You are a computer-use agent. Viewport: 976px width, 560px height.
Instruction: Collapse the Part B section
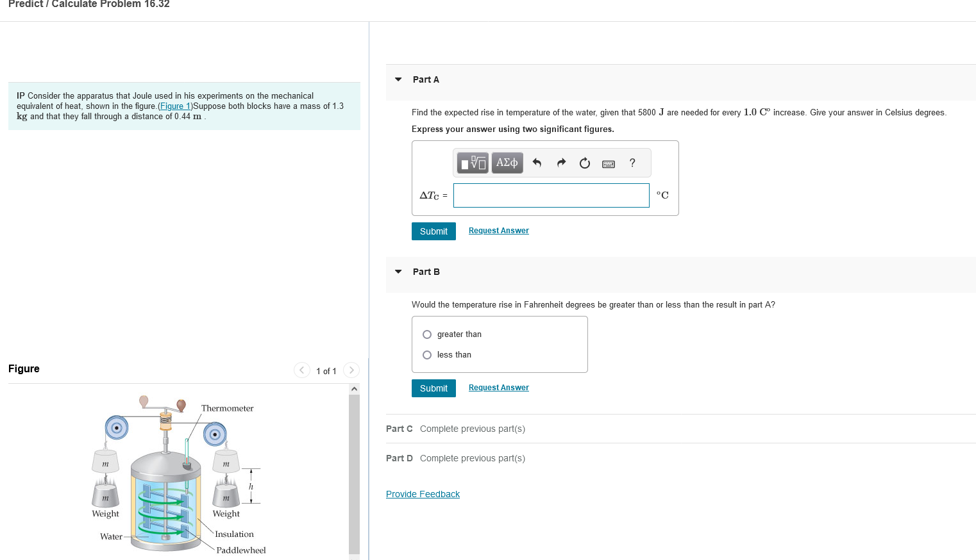[x=398, y=271]
